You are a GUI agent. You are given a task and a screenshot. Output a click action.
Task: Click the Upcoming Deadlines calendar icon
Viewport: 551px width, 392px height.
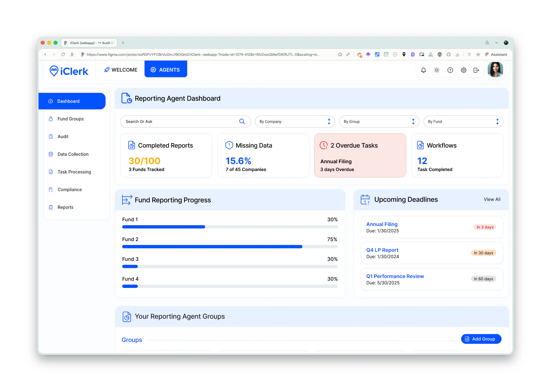(365, 199)
